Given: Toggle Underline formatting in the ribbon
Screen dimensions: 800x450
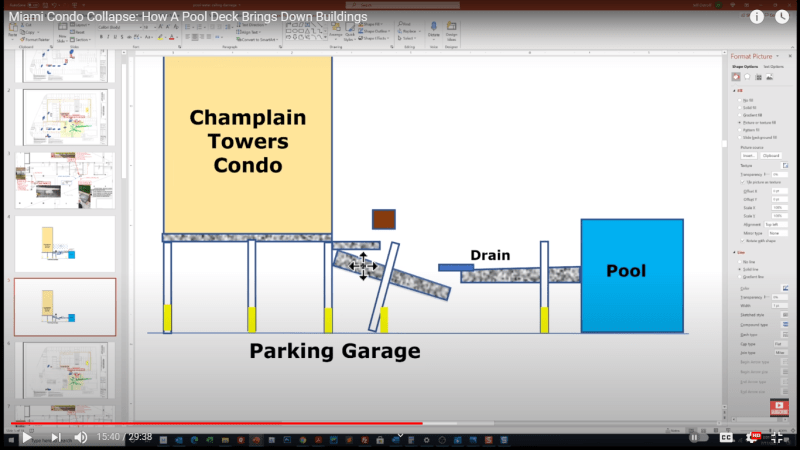Looking at the screenshot, I should coord(115,37).
